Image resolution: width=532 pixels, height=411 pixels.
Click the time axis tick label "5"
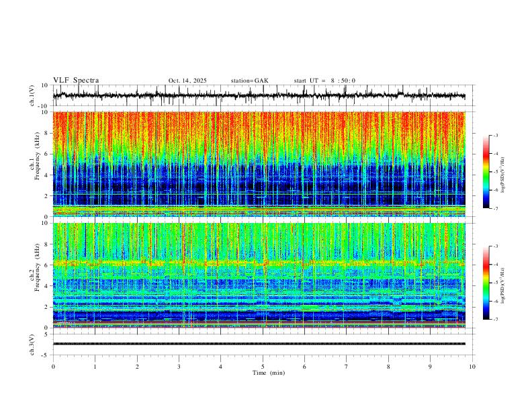pyautogui.click(x=263, y=367)
